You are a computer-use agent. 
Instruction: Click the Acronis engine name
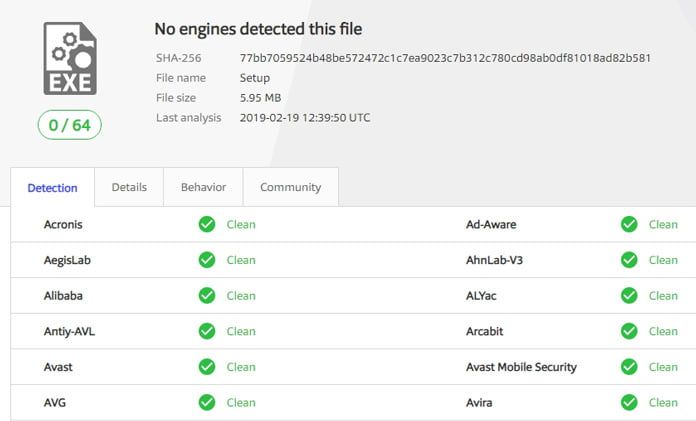(63, 224)
